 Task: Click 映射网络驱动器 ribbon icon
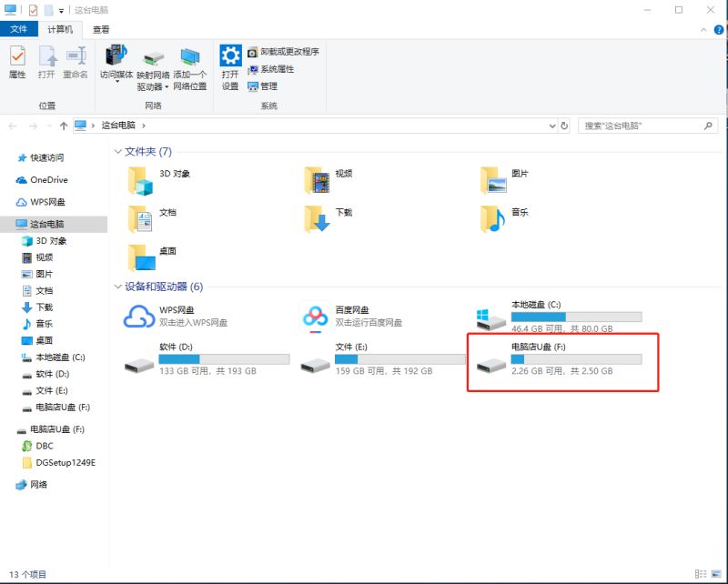[x=154, y=69]
